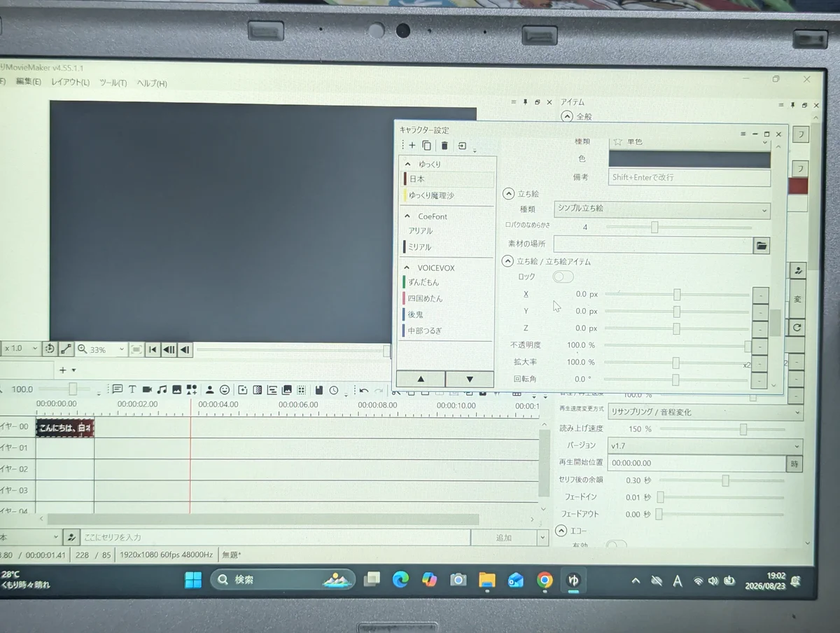Undo the last action
Viewport: 840px width, 633px height.
click(363, 391)
